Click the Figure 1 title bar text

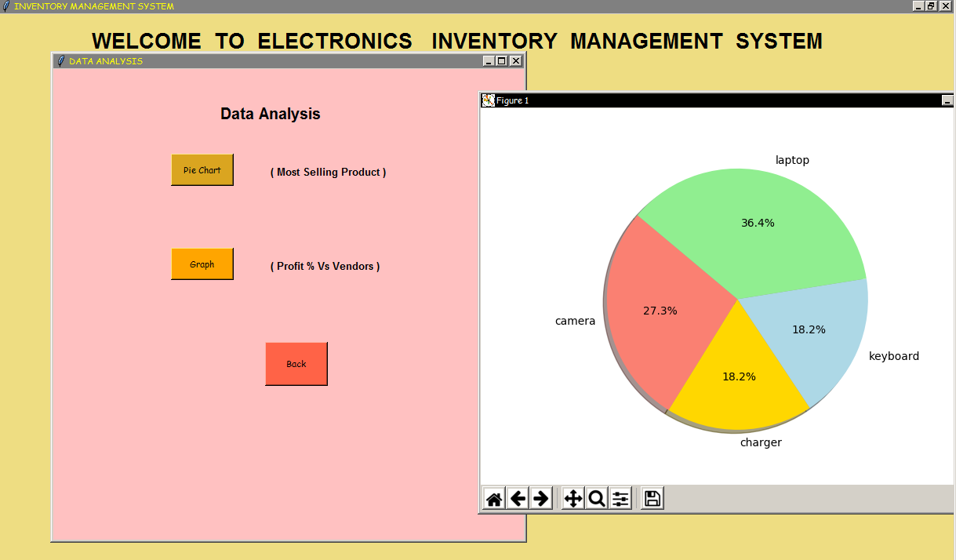513,100
